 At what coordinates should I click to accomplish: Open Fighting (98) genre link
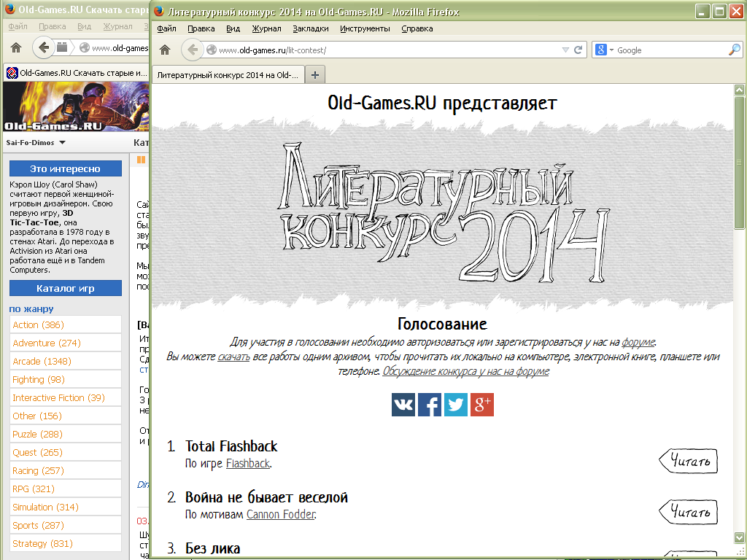coord(39,379)
